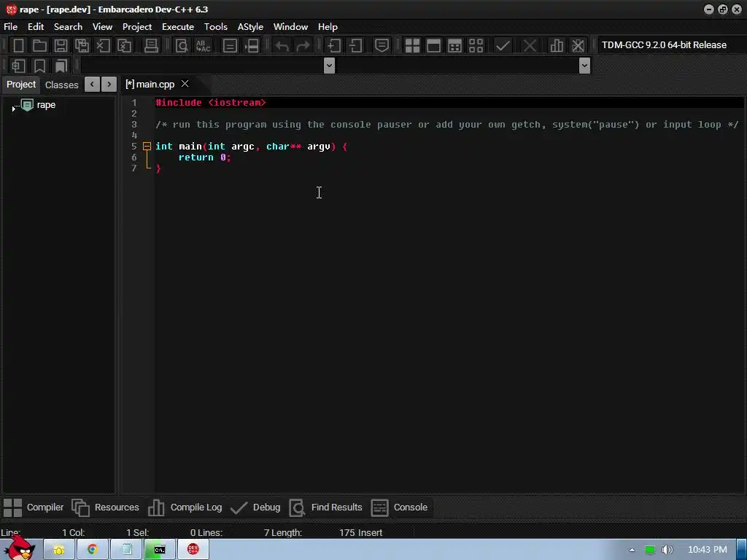Open the View menu

click(x=102, y=27)
